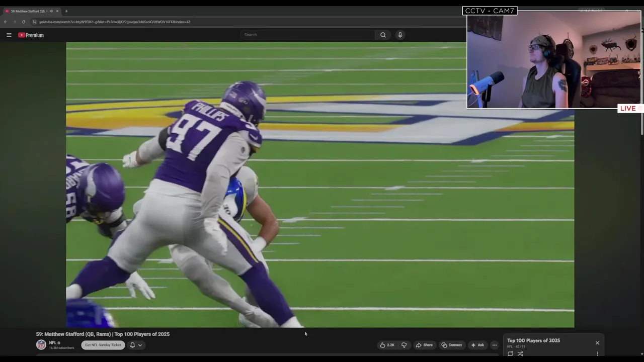Screen dimensions: 644x362
Task: Go back with the browser back arrow
Action: click(6, 22)
